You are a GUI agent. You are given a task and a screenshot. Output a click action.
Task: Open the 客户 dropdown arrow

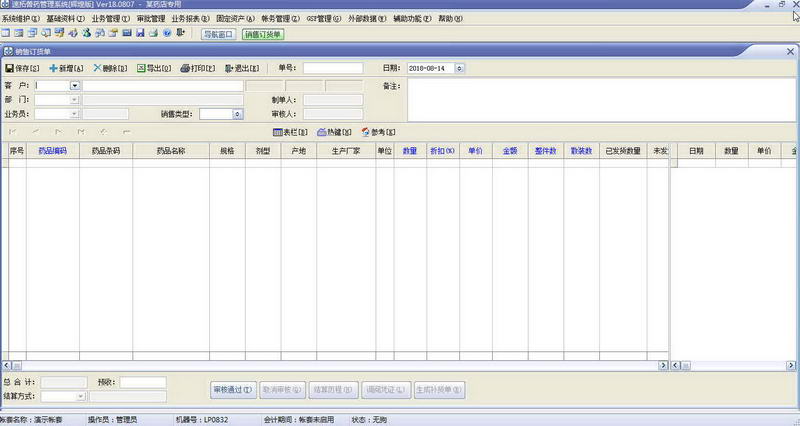[x=75, y=86]
